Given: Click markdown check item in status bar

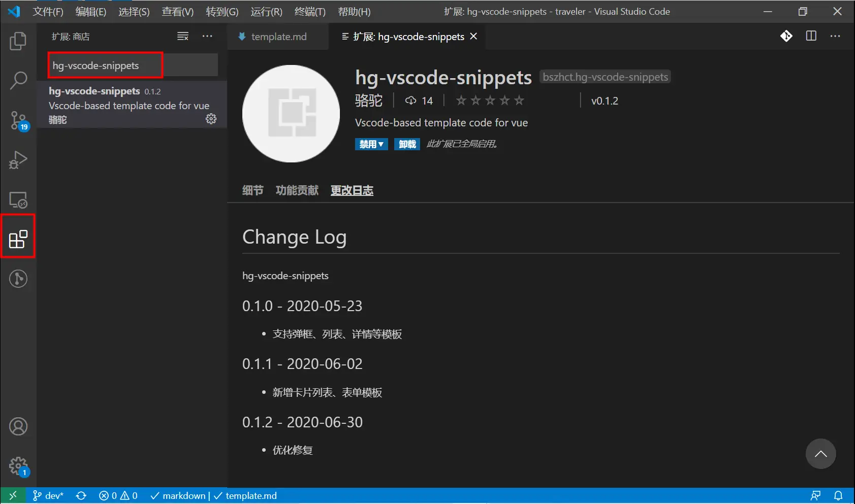Looking at the screenshot, I should [178, 495].
